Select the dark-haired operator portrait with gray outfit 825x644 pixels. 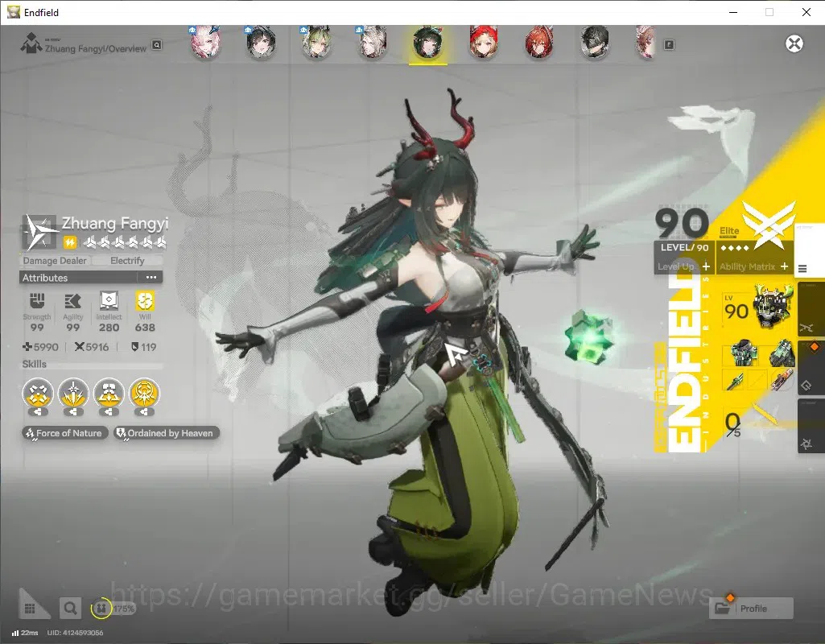[x=595, y=42]
